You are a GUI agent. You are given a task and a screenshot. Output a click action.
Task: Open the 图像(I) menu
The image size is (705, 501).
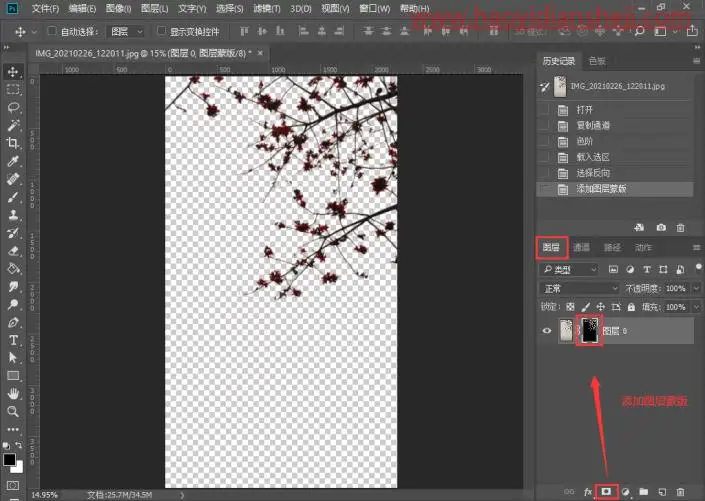tap(118, 9)
